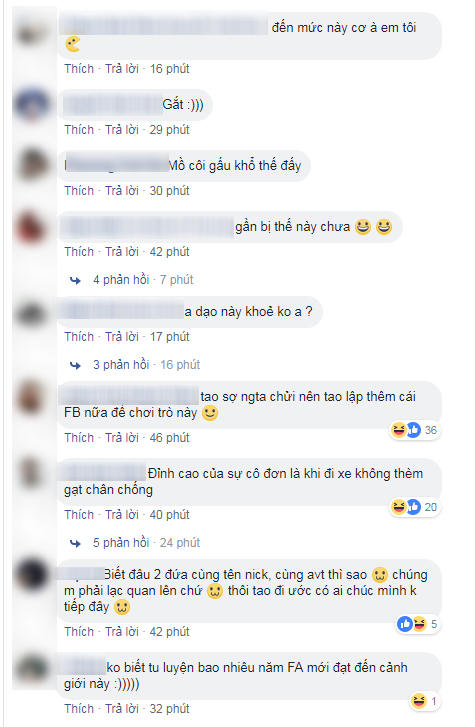
Task: Click the reply arrow beside 3 phản hồi
Action: [75, 365]
